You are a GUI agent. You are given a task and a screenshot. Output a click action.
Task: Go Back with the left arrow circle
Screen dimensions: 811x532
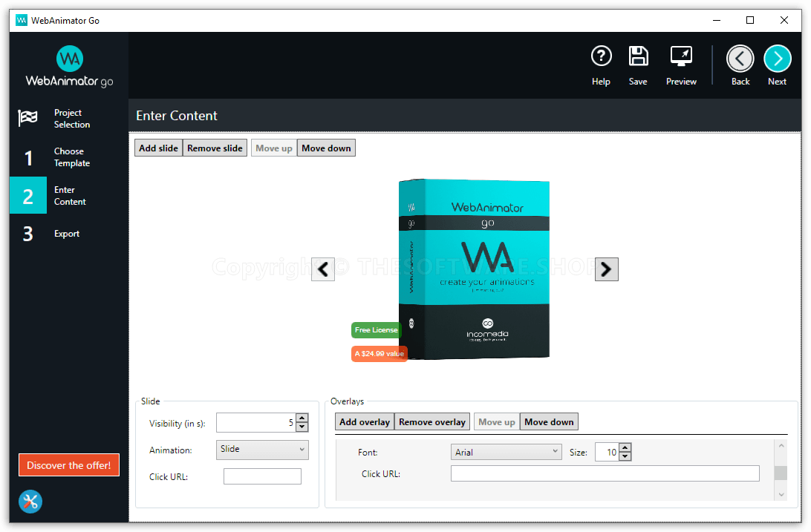[740, 59]
